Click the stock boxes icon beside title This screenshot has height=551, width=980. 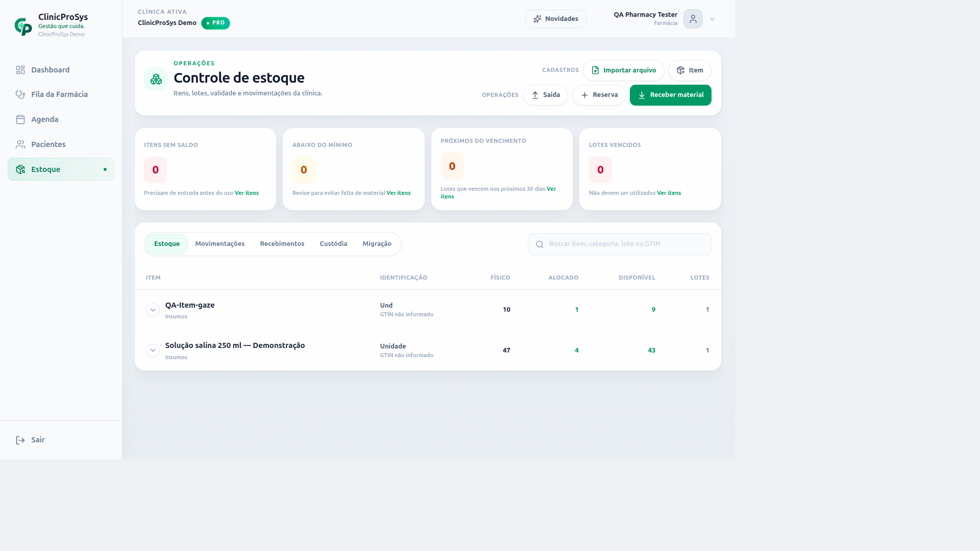tap(156, 79)
